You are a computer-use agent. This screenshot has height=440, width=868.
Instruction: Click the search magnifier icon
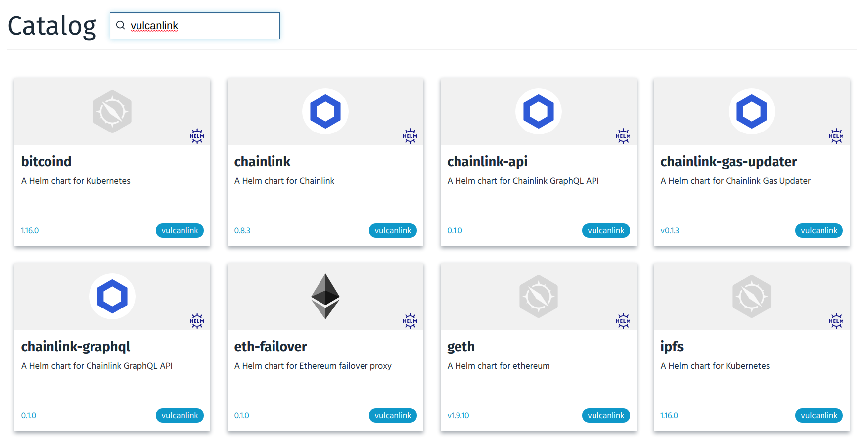tap(121, 25)
